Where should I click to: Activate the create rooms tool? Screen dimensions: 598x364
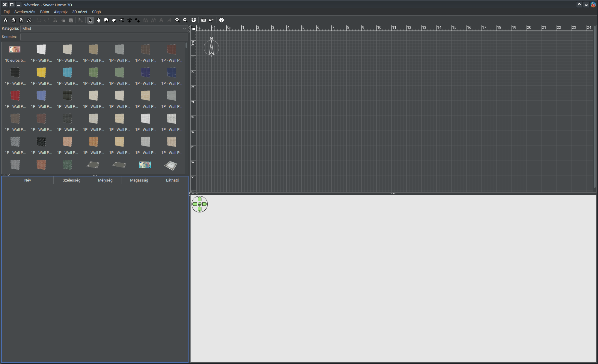114,20
